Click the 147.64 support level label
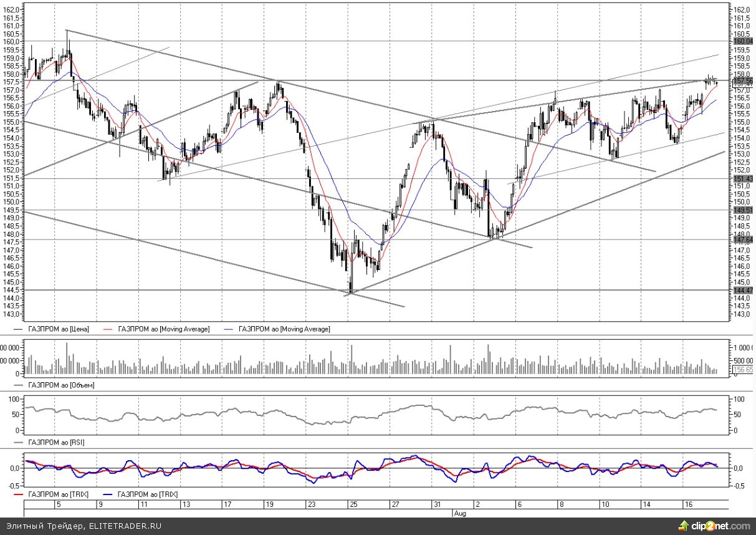Image resolution: width=756 pixels, height=535 pixels. 744,240
